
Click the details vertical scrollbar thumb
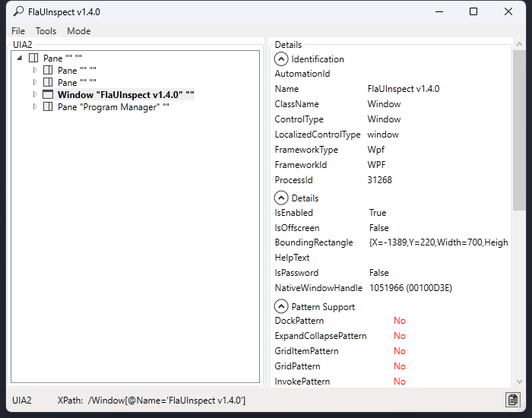519,130
